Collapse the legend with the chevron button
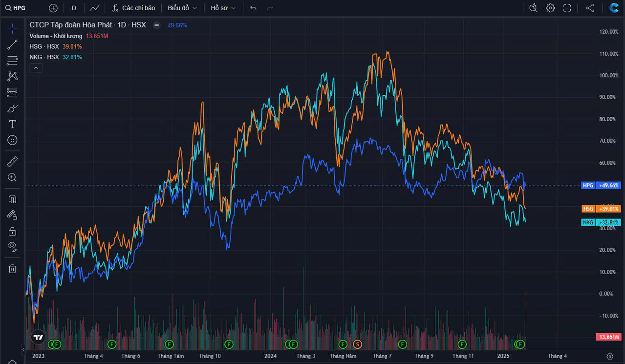This screenshot has height=364, width=625. pos(36,68)
